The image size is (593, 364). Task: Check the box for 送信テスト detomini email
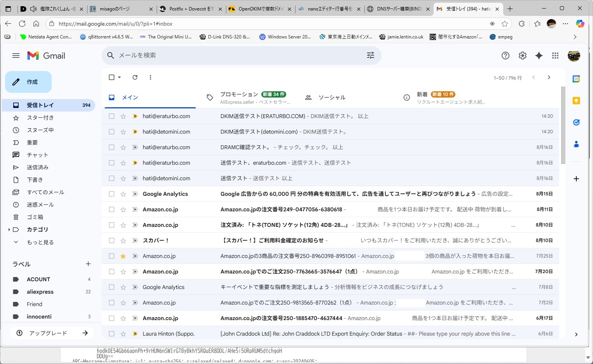[x=112, y=178]
